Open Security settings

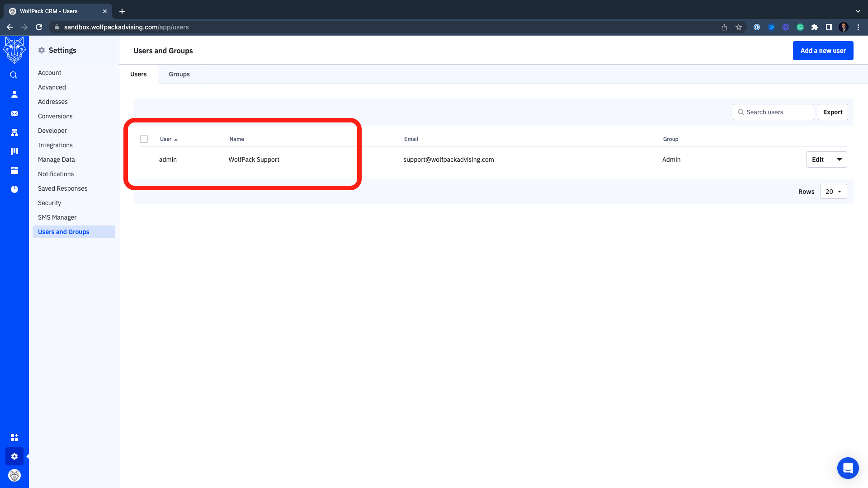coord(50,203)
